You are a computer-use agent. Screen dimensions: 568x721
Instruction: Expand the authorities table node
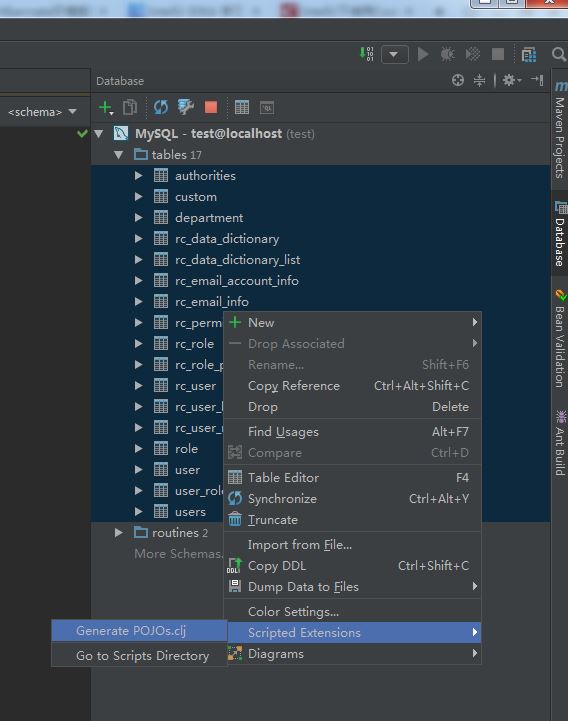point(138,176)
